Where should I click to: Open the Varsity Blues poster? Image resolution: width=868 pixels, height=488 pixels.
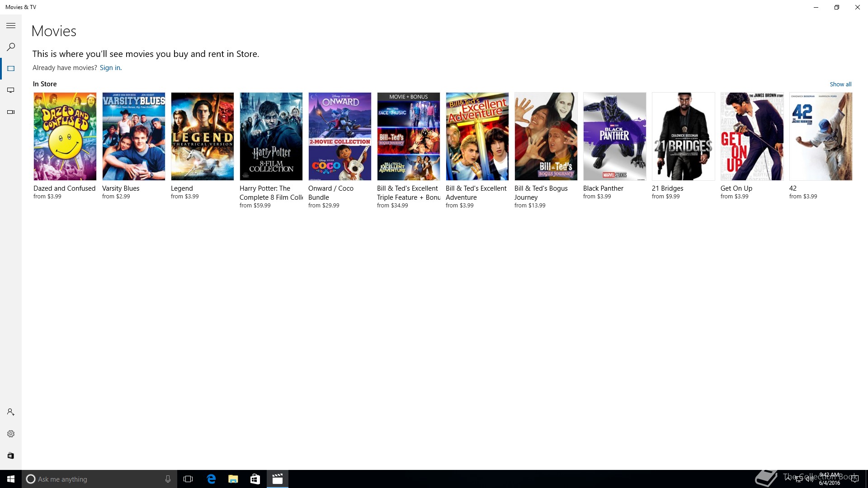pyautogui.click(x=134, y=136)
